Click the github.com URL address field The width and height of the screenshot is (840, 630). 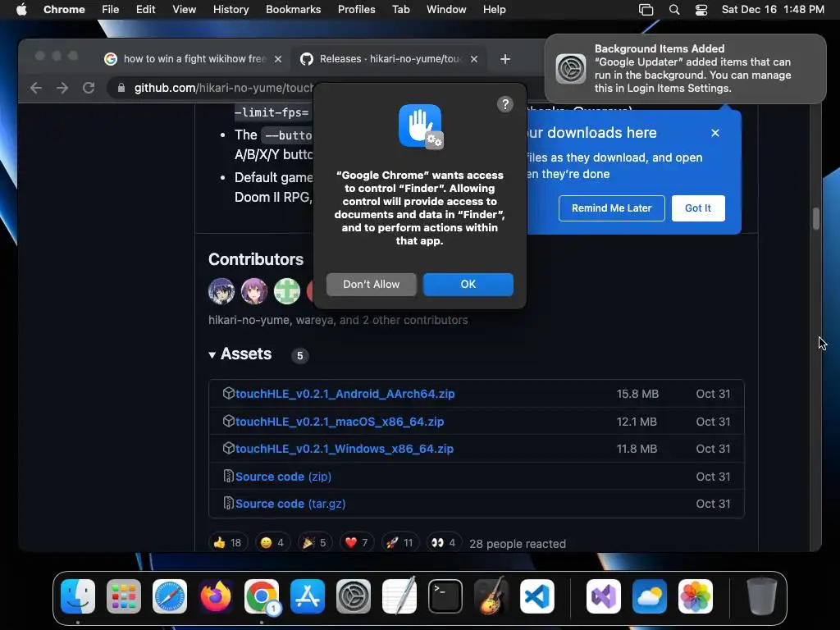(x=223, y=88)
